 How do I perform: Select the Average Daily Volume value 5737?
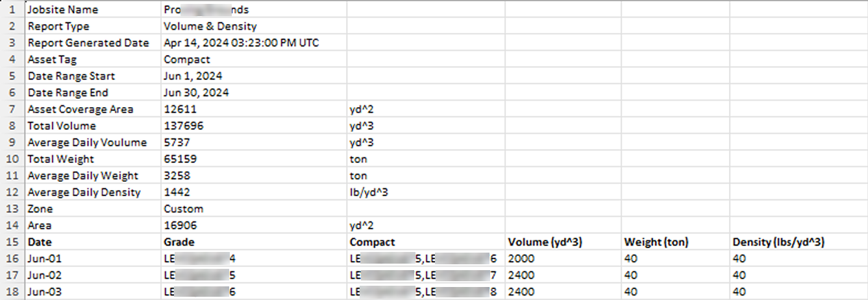(x=177, y=143)
